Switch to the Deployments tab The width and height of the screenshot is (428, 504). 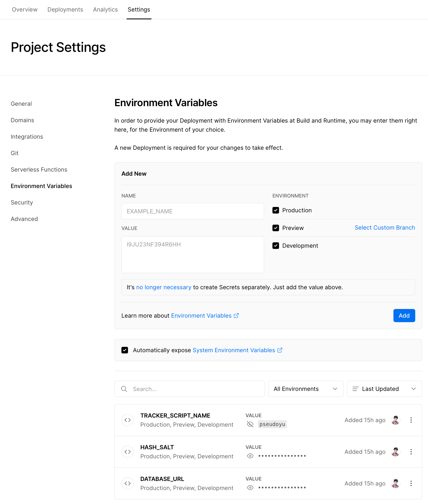click(x=65, y=9)
